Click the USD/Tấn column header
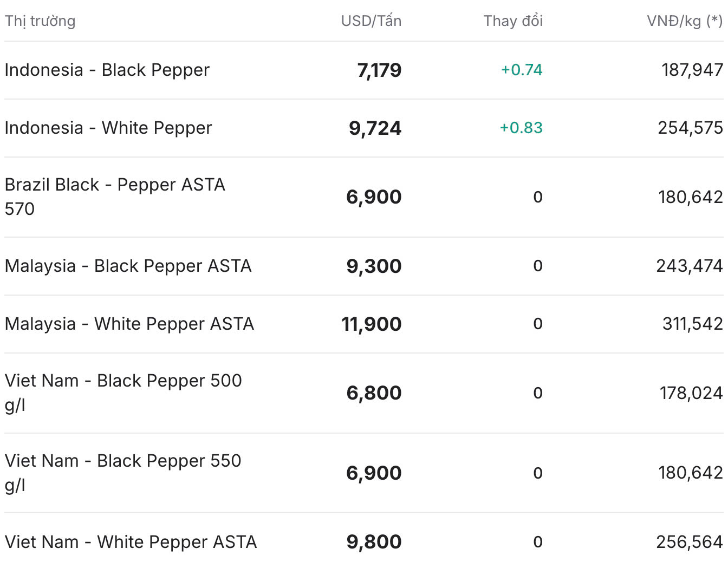728x562 pixels. pyautogui.click(x=371, y=21)
